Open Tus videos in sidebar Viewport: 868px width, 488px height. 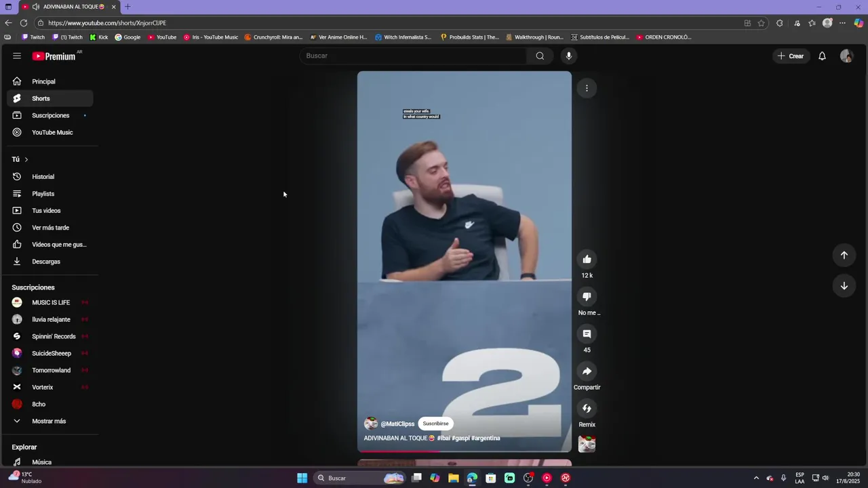50,211
